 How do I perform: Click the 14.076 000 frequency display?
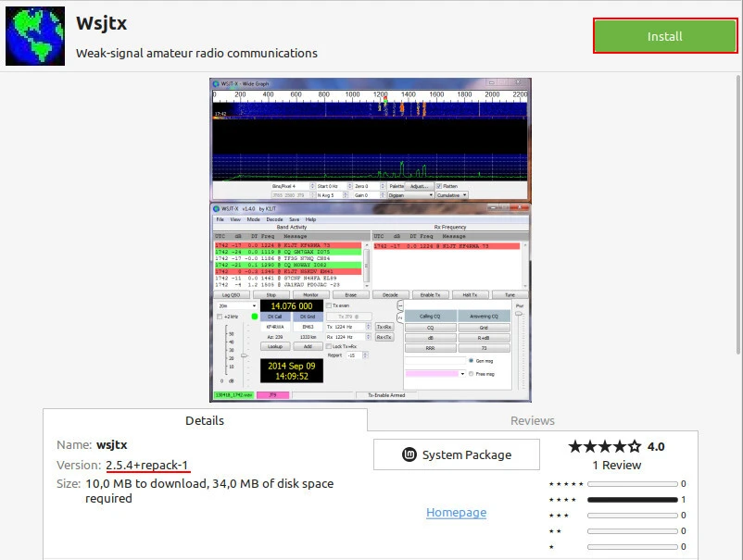[291, 305]
